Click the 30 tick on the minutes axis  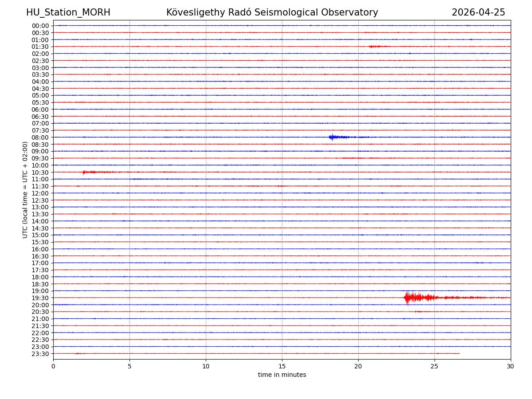511,366
